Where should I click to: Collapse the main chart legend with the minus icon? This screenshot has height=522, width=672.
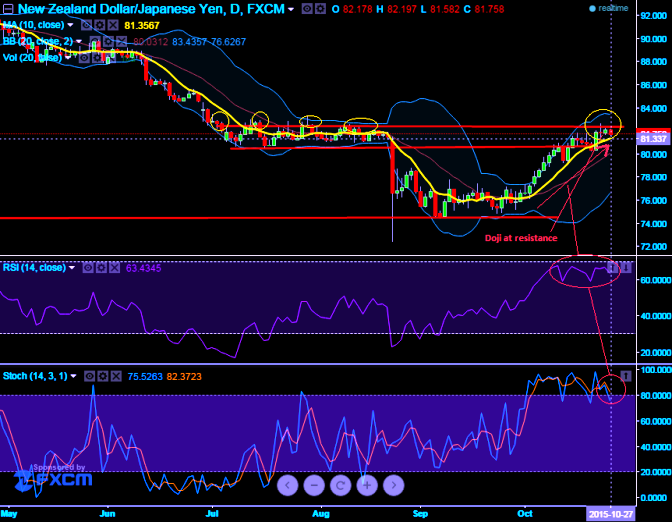(x=8, y=8)
